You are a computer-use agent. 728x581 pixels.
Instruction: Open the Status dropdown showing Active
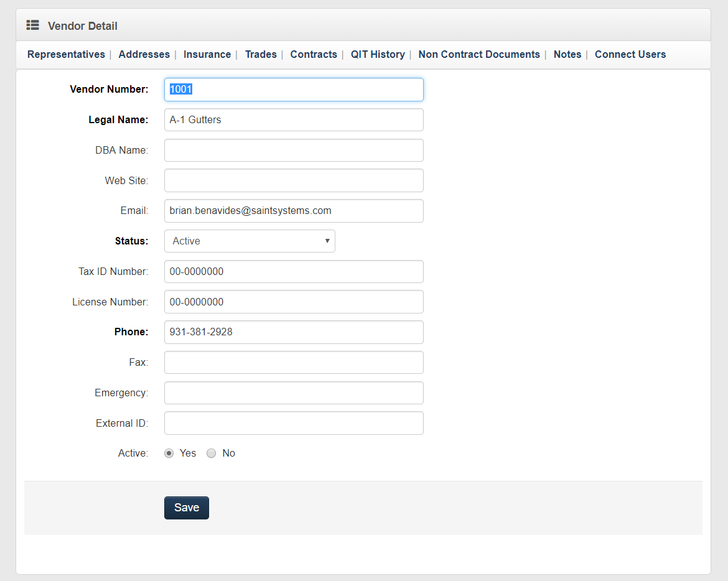[x=249, y=241]
